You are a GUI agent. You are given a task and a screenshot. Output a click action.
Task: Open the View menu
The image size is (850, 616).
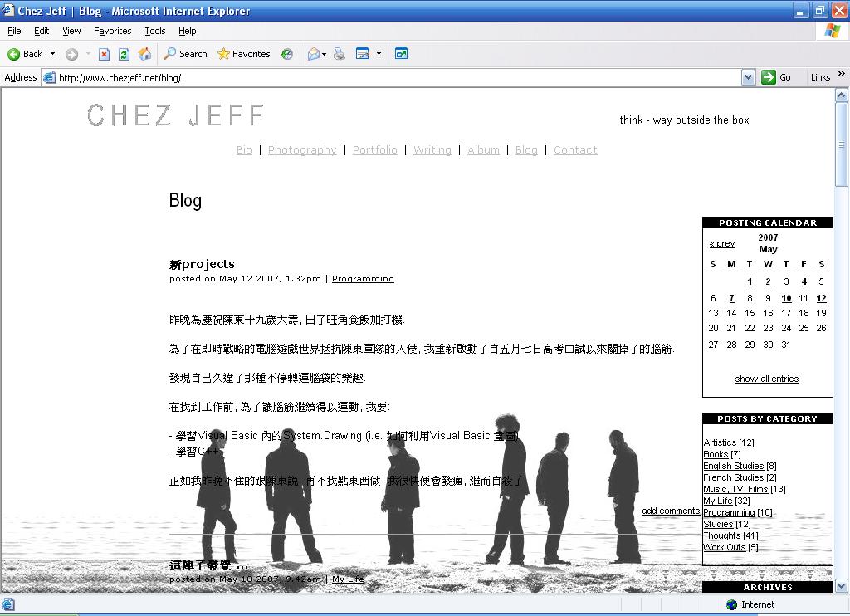(71, 31)
